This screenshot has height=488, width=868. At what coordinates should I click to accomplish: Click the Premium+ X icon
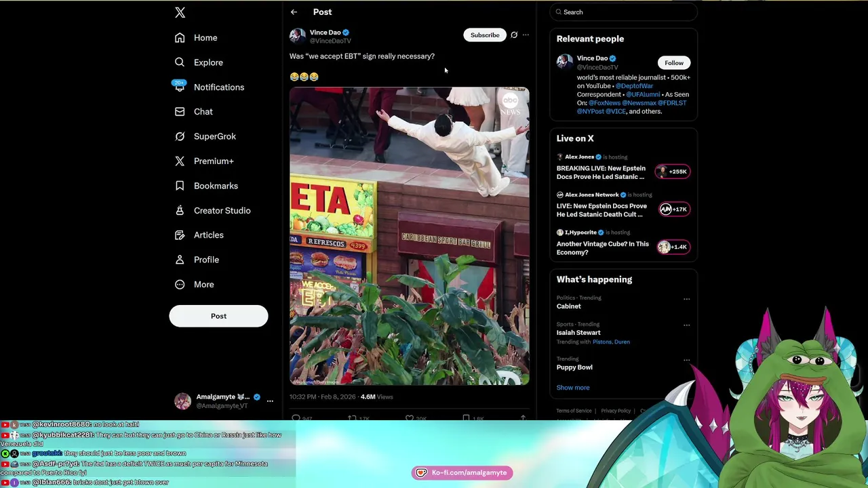point(180,161)
